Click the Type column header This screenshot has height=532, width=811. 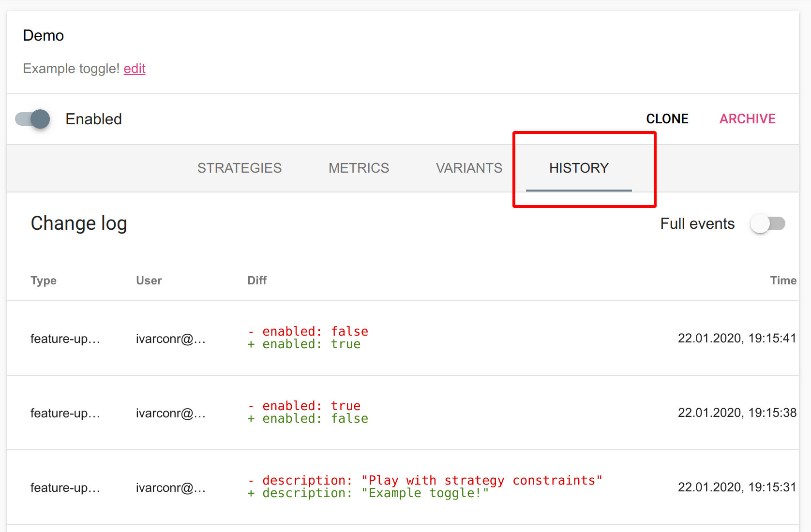[44, 281]
